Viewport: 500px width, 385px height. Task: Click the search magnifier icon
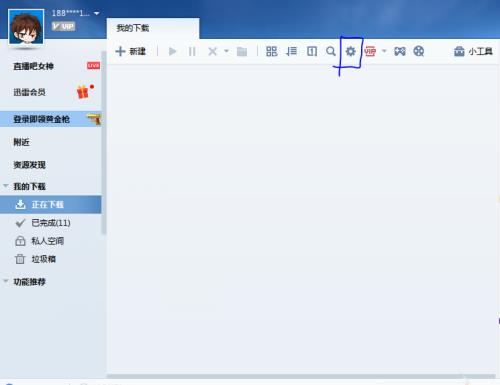point(331,51)
